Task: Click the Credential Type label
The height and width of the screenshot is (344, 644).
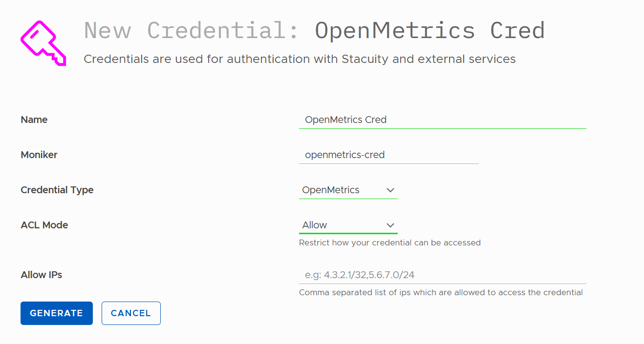Action: point(57,190)
